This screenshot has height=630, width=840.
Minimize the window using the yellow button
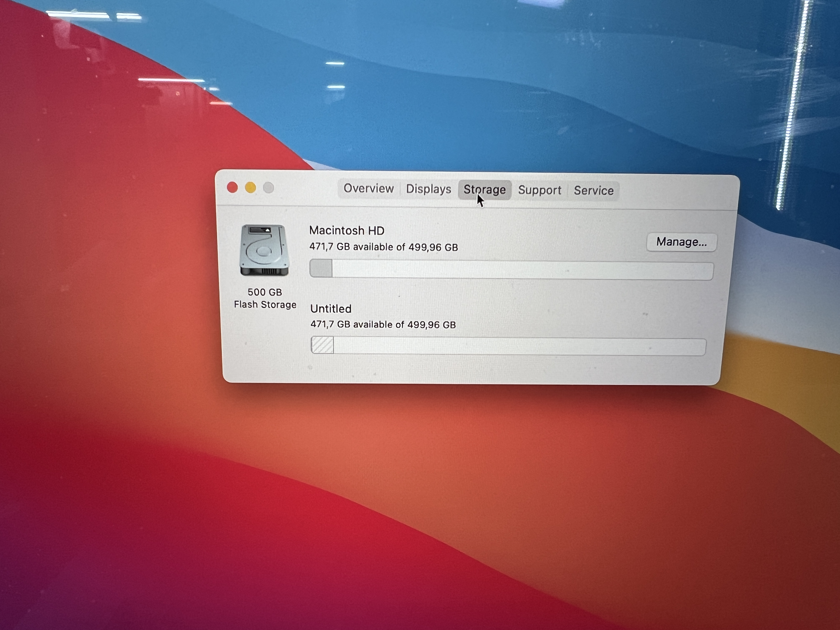(x=250, y=187)
